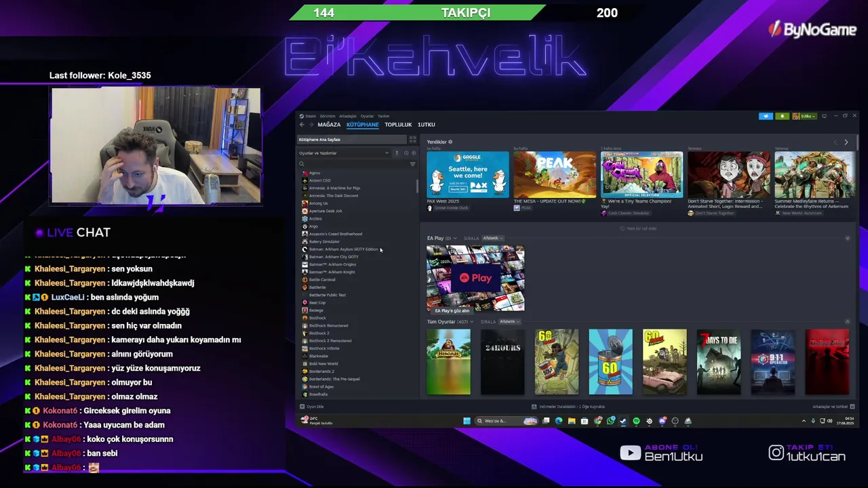Open 911 Operator game cover
The height and width of the screenshot is (488, 868).
coord(773,362)
